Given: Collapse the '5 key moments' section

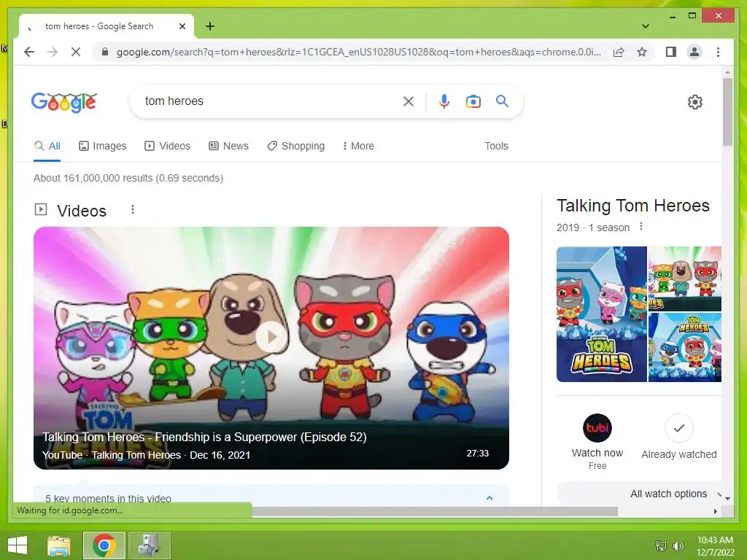Looking at the screenshot, I should (x=489, y=498).
